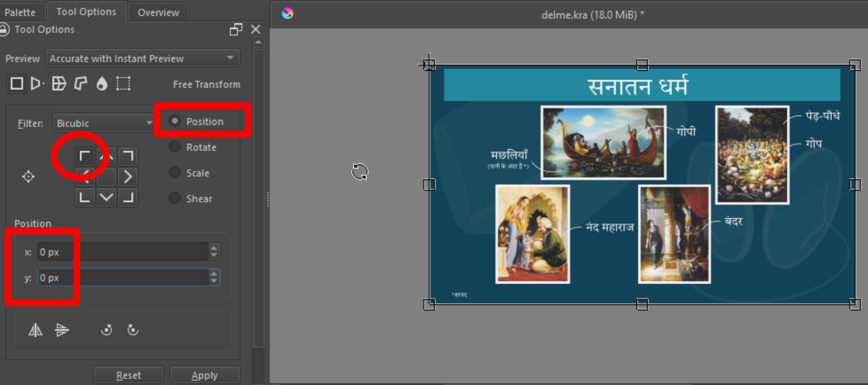Select the Free Transform mode icon
Image resolution: width=868 pixels, height=385 pixels.
17,83
